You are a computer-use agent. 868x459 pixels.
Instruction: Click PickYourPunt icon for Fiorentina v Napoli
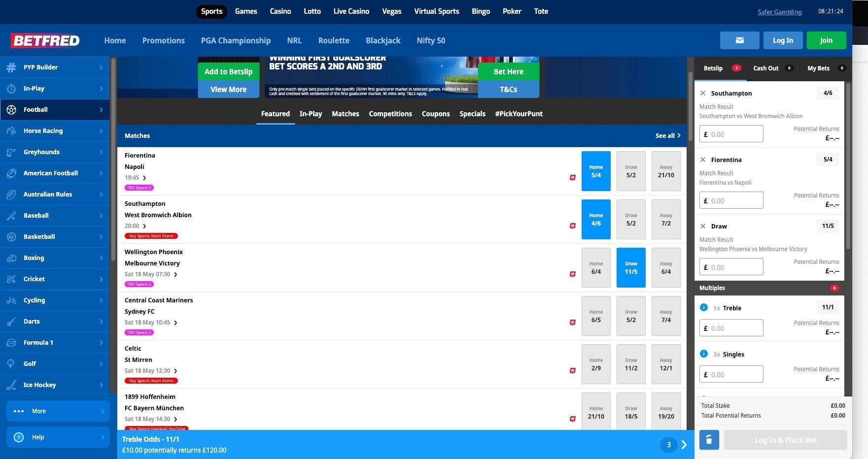(572, 178)
